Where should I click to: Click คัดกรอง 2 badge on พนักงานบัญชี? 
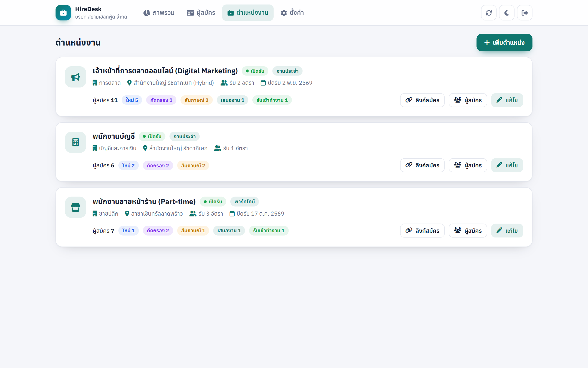[158, 165]
